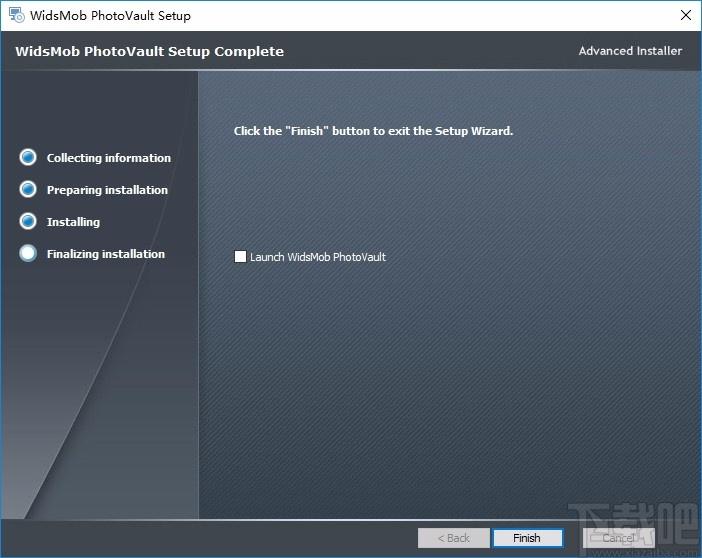The width and height of the screenshot is (702, 558).
Task: Click the "Installing" step label
Action: click(x=73, y=222)
